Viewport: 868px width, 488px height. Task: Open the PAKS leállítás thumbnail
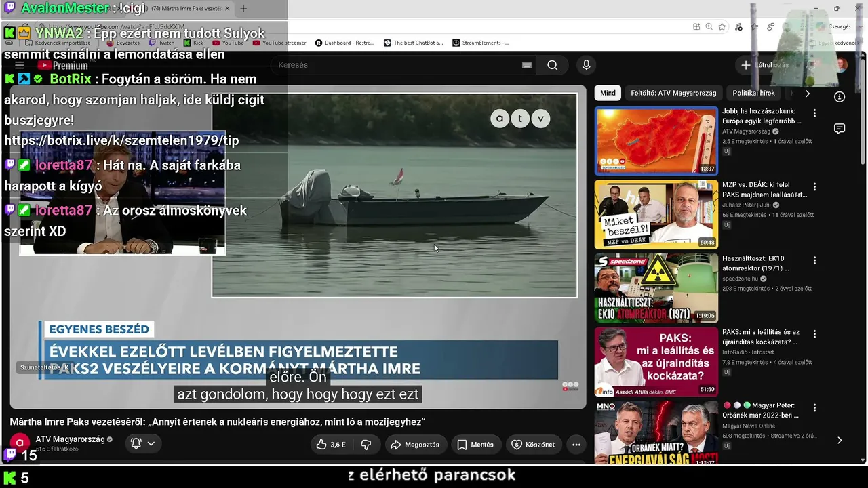tap(656, 362)
